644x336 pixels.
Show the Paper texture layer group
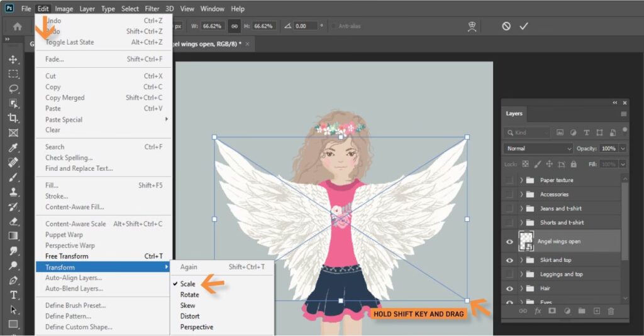coord(509,180)
